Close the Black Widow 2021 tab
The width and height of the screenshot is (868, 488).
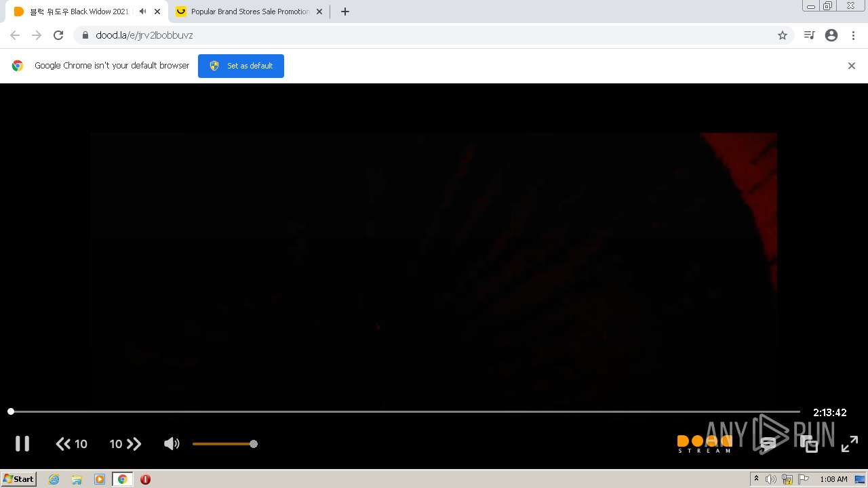[x=157, y=12]
